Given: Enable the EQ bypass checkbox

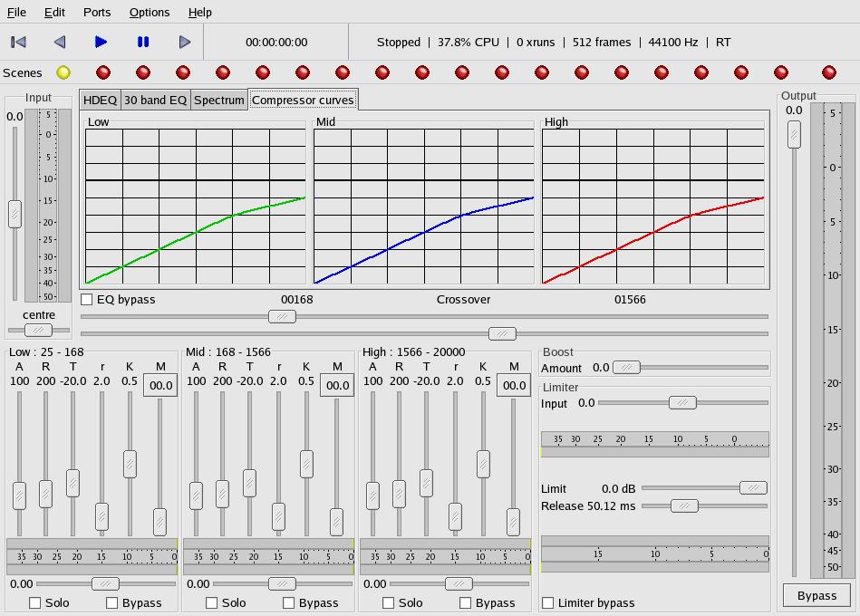Looking at the screenshot, I should (x=87, y=299).
